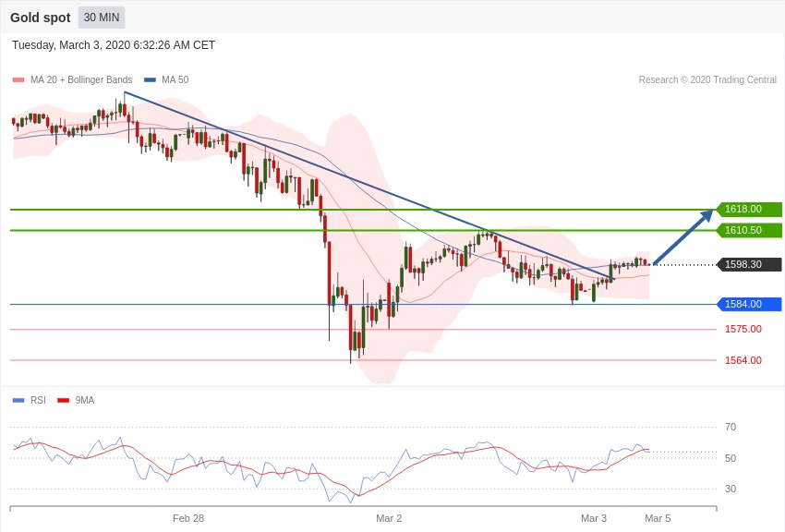Click the blue upward forecast arrow
The width and height of the screenshot is (785, 532).
click(683, 237)
